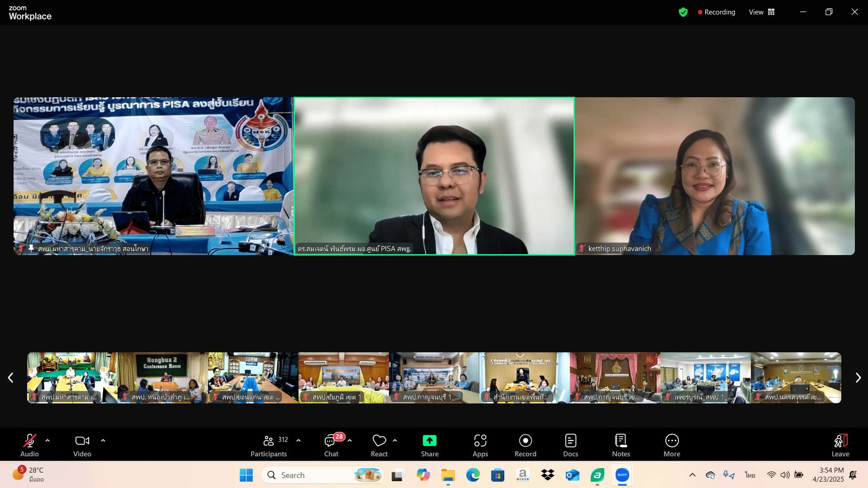
Task: Open File Explorer from the taskbar
Action: (448, 475)
